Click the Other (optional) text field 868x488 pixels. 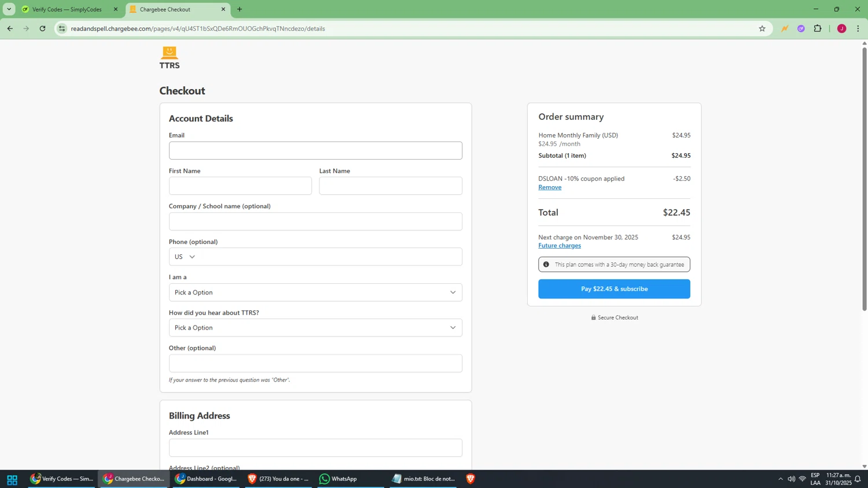[315, 363]
